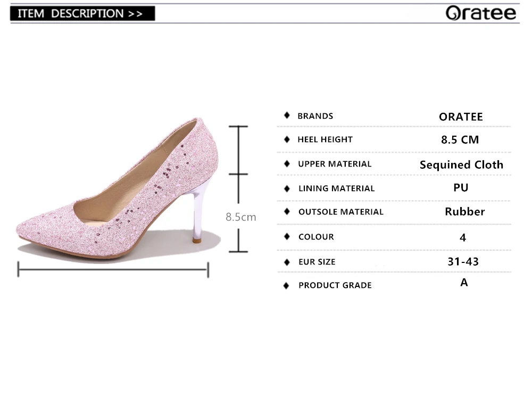Click the ITEM DESCRIPTION banner

tap(82, 14)
